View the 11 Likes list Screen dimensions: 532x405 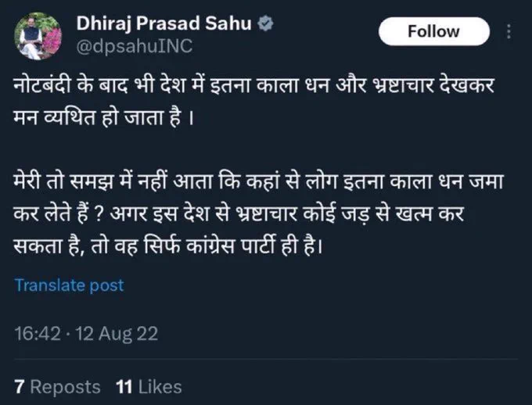pos(149,387)
